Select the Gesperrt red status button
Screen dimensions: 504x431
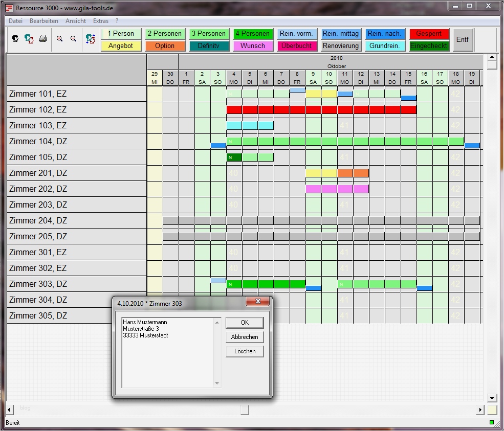[429, 34]
